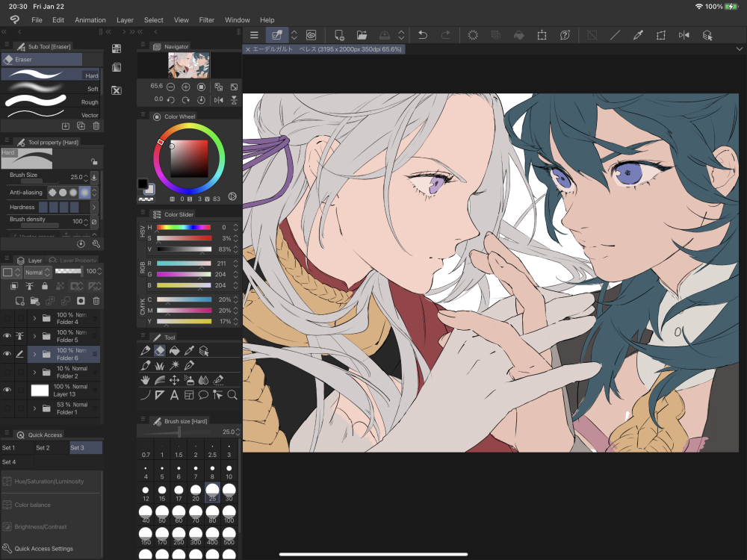Select the Decoration grass brush tool
Viewport: 747px width, 560px height.
[x=160, y=366]
